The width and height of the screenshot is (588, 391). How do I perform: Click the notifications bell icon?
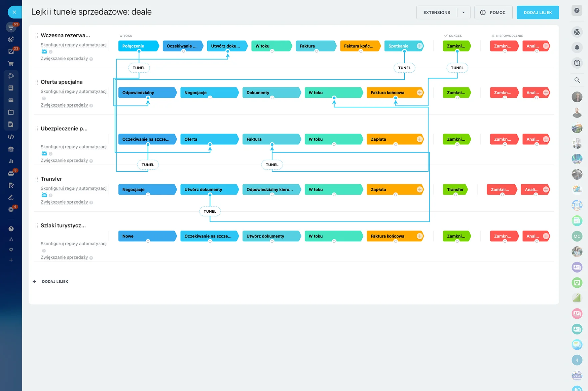577,47
